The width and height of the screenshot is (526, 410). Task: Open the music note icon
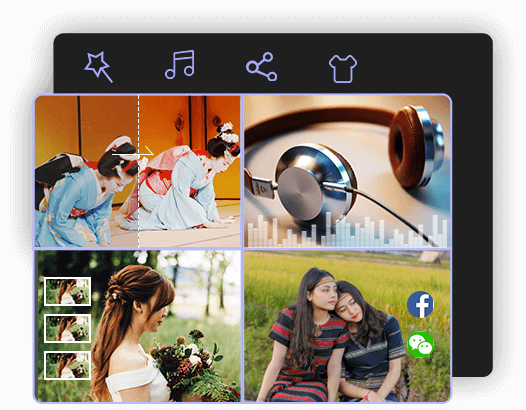click(x=180, y=65)
